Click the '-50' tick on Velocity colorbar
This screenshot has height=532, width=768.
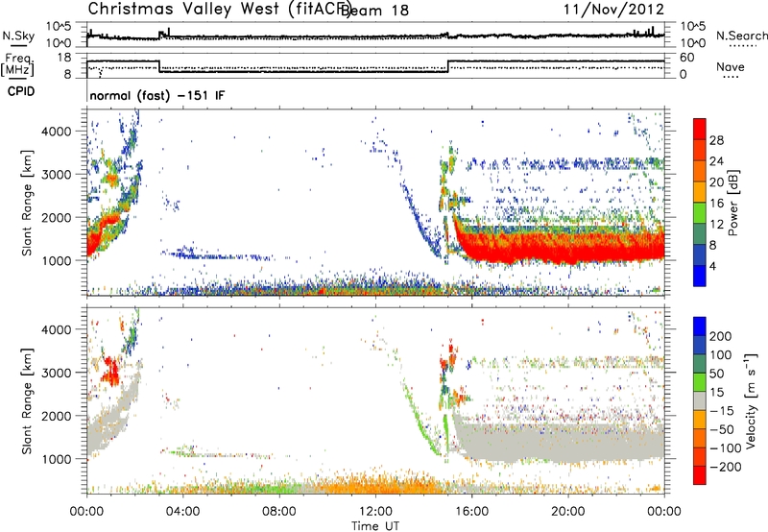click(722, 429)
